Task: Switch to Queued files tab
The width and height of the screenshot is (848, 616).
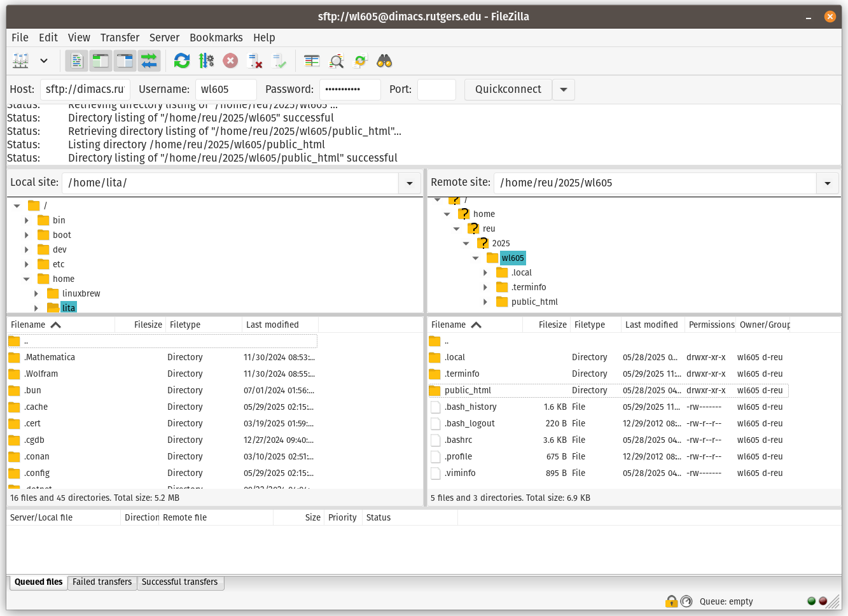Action: click(x=38, y=582)
